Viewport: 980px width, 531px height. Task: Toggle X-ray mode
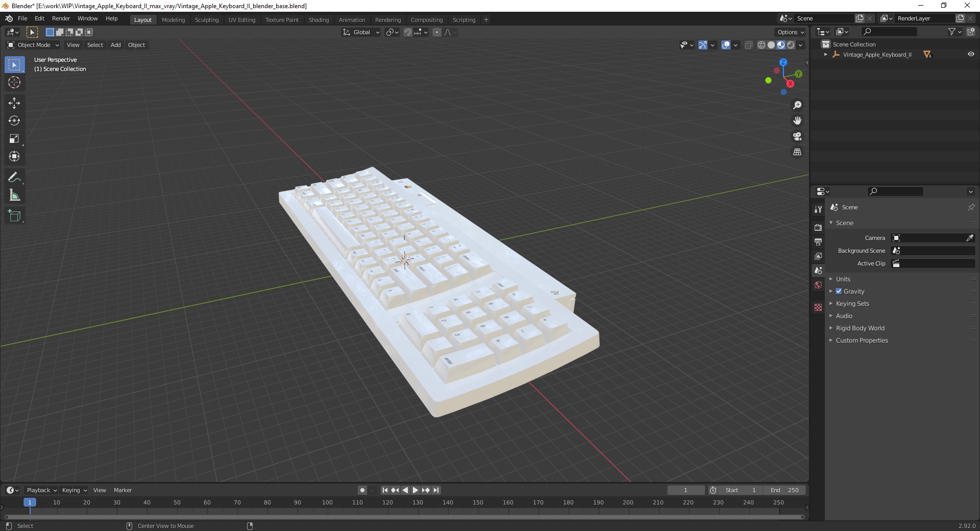point(749,45)
